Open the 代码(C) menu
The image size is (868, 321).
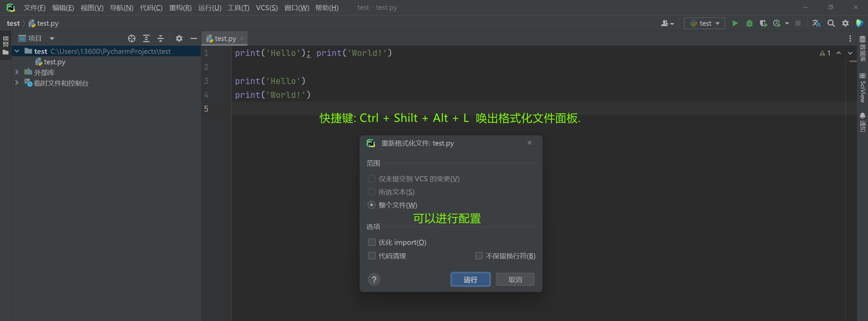151,7
